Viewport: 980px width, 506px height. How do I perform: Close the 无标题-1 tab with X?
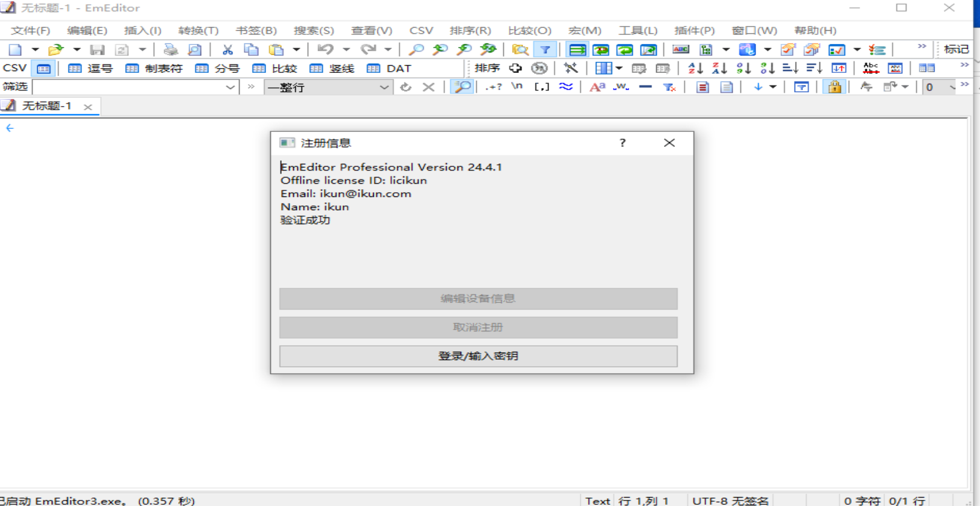88,107
